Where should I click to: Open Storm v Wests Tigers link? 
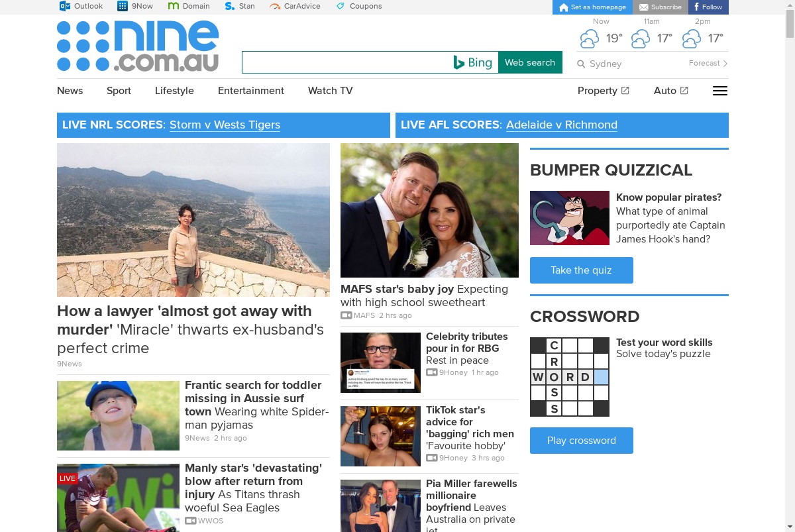[x=225, y=125]
